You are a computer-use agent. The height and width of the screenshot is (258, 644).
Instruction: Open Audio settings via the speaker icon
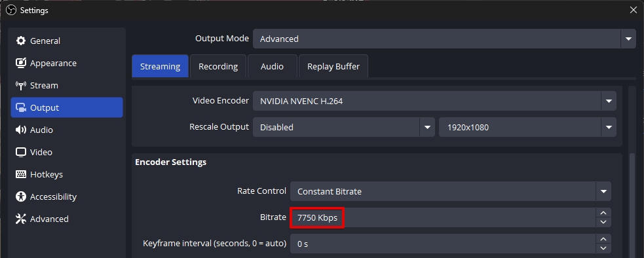(20, 130)
